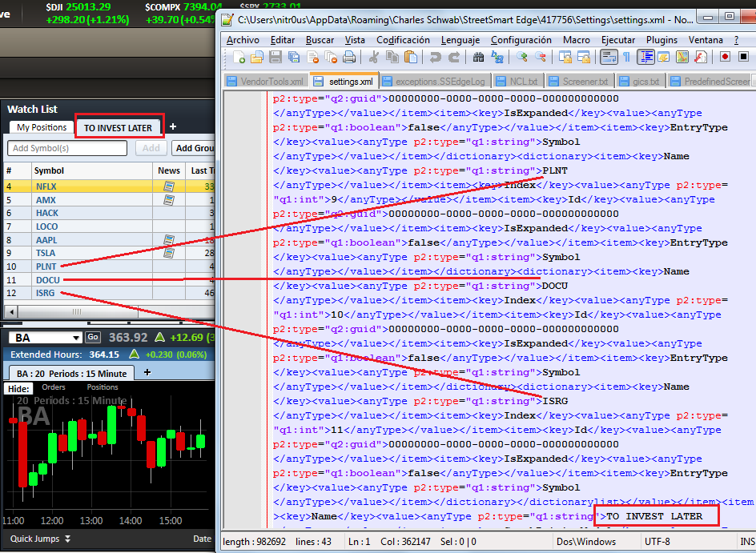Switch to the Screener.txt tab

(580, 82)
